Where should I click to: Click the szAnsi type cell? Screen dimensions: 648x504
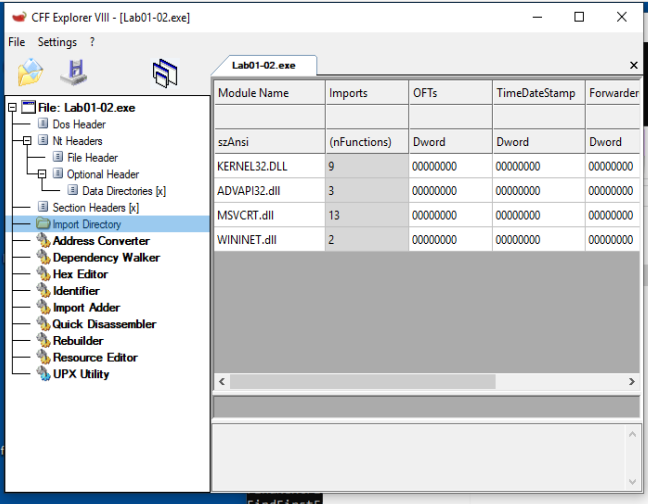click(x=269, y=142)
